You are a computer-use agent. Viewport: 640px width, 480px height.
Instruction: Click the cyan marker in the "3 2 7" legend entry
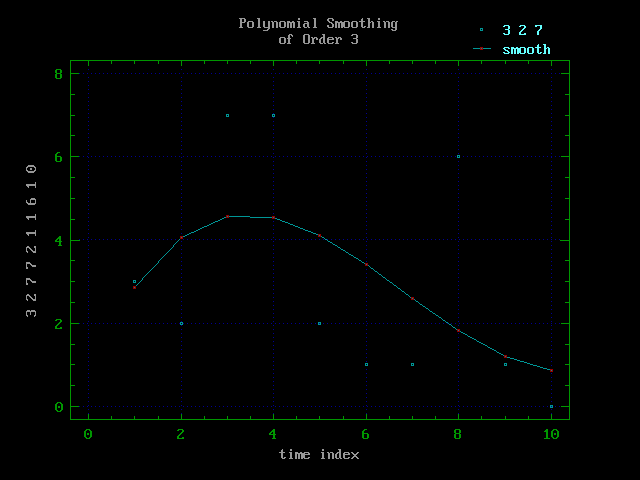click(481, 31)
